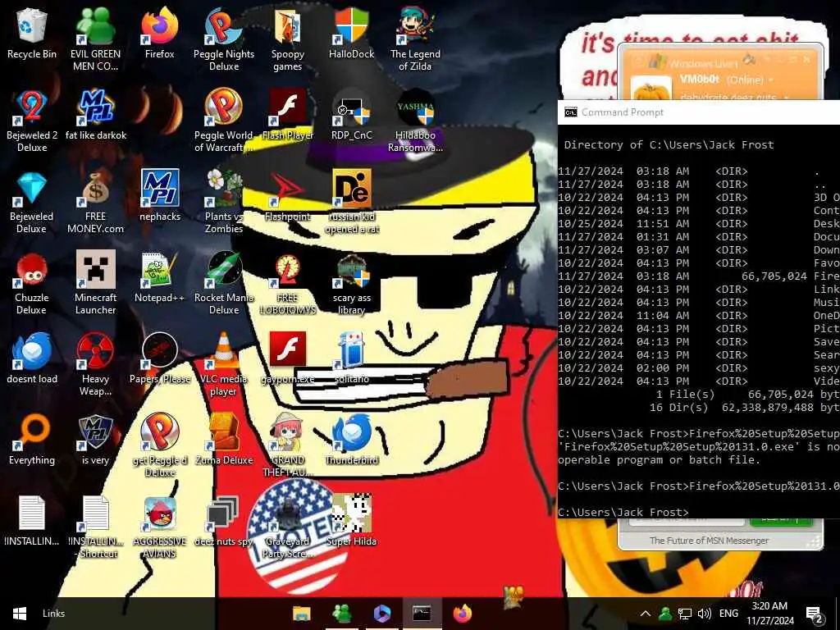
Task: Launch Heavy Weap... desktop icon
Action: [x=95, y=364]
